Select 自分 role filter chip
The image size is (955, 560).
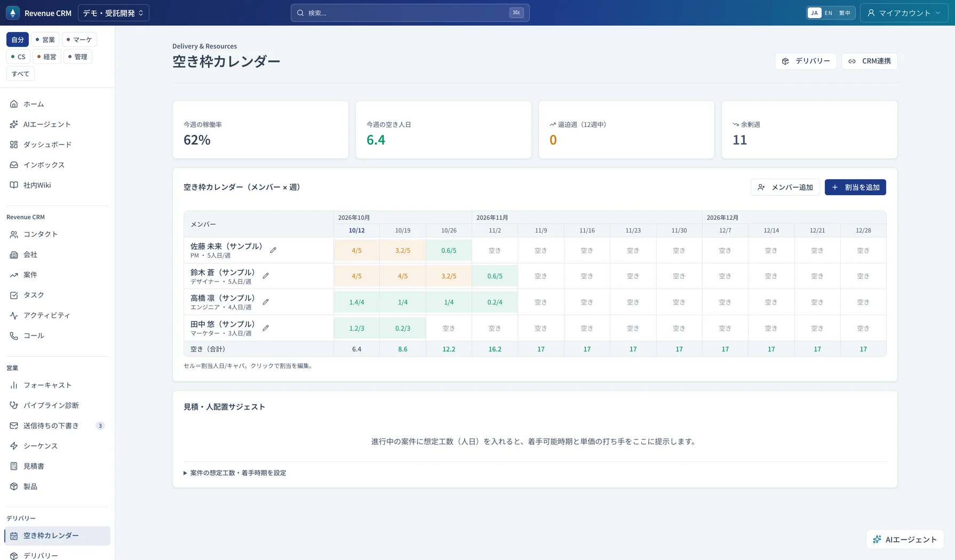18,39
